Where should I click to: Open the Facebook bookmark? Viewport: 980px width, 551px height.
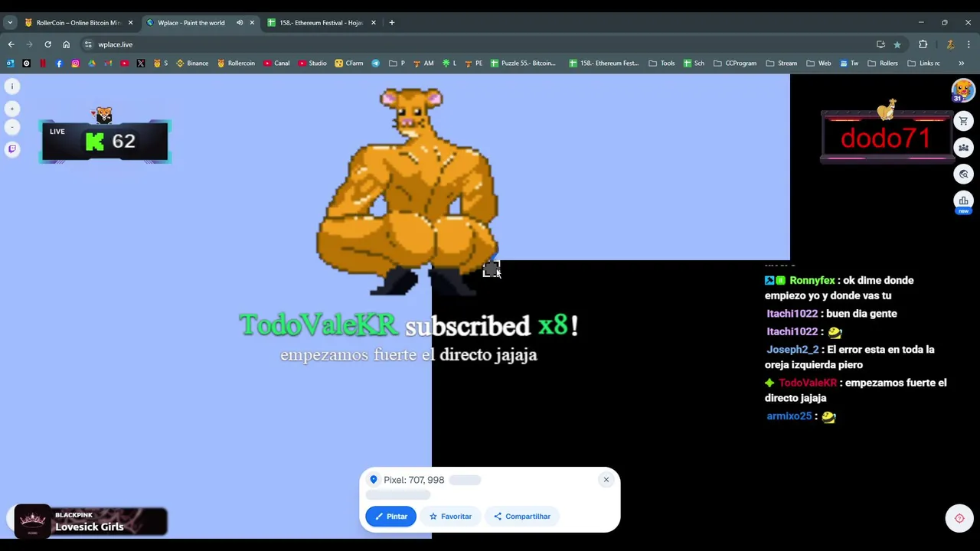[59, 64]
